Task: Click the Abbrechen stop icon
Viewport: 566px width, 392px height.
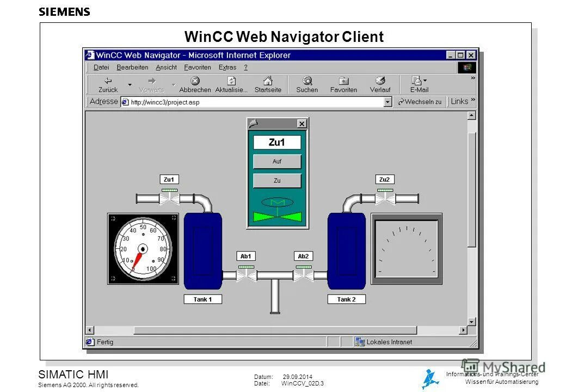Action: click(x=195, y=81)
